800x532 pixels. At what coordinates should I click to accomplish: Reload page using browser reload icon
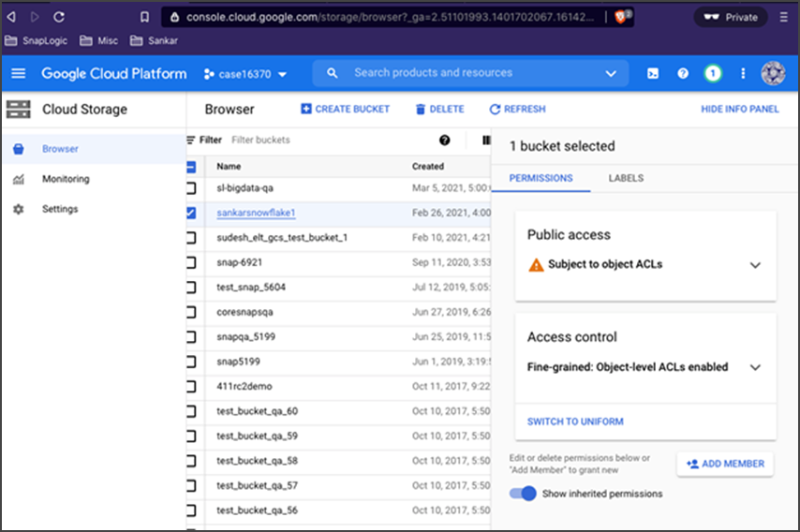tap(59, 17)
